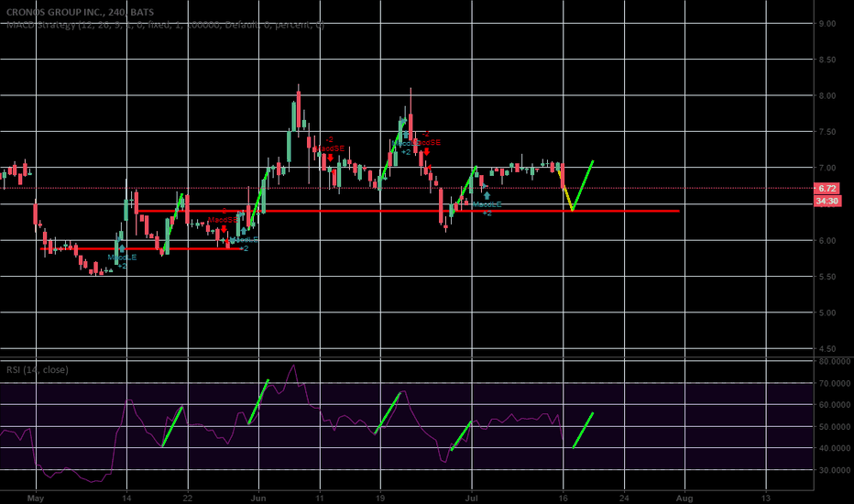This screenshot has width=854, height=504.
Task: Click the 22 date label on time axis
Action: click(188, 498)
